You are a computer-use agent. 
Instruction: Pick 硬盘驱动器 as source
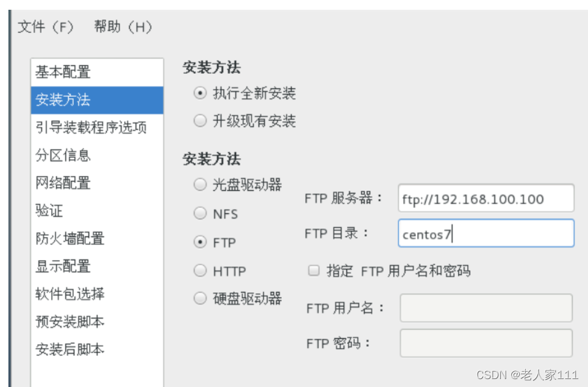(199, 298)
